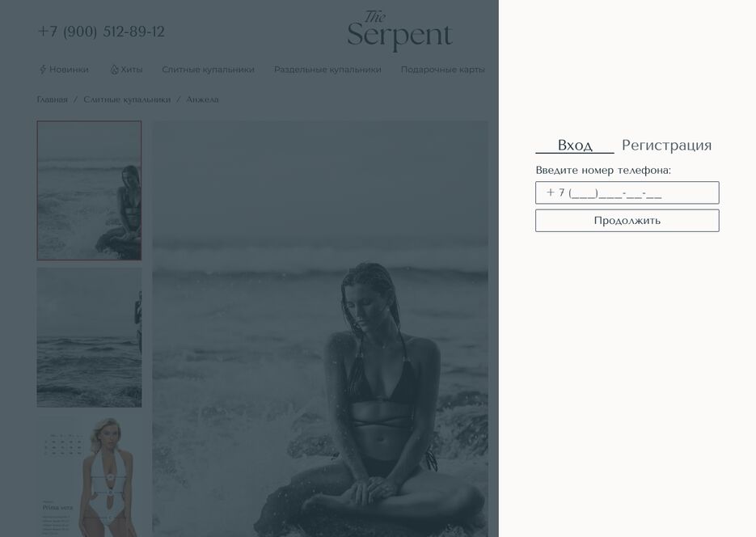Screen dimensions: 756x537
Task: Click the large main product photo
Action: click(320, 329)
